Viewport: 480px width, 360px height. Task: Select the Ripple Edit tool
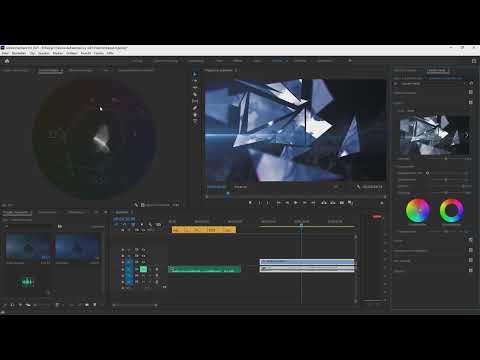click(x=195, y=88)
